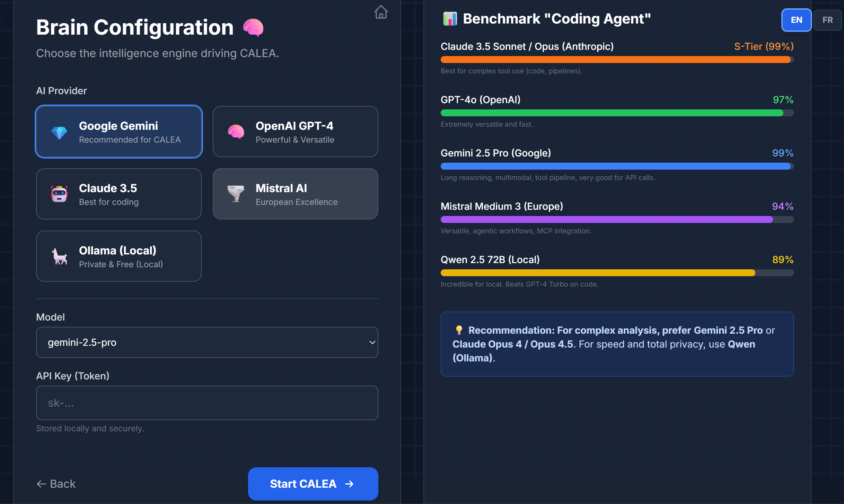
Task: Click the home icon at top
Action: [381, 12]
